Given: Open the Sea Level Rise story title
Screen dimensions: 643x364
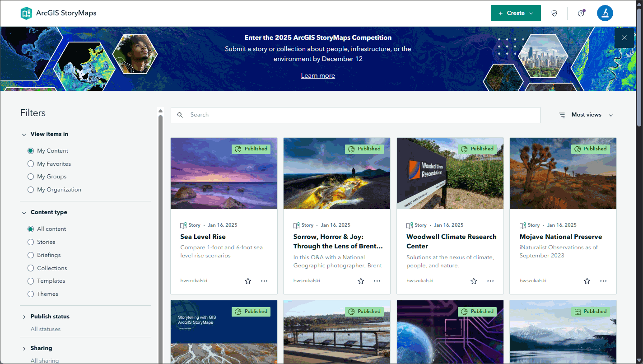Looking at the screenshot, I should point(203,237).
